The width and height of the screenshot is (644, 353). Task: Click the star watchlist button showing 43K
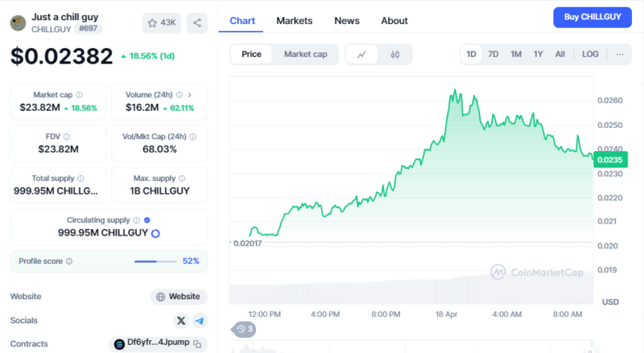coord(162,23)
